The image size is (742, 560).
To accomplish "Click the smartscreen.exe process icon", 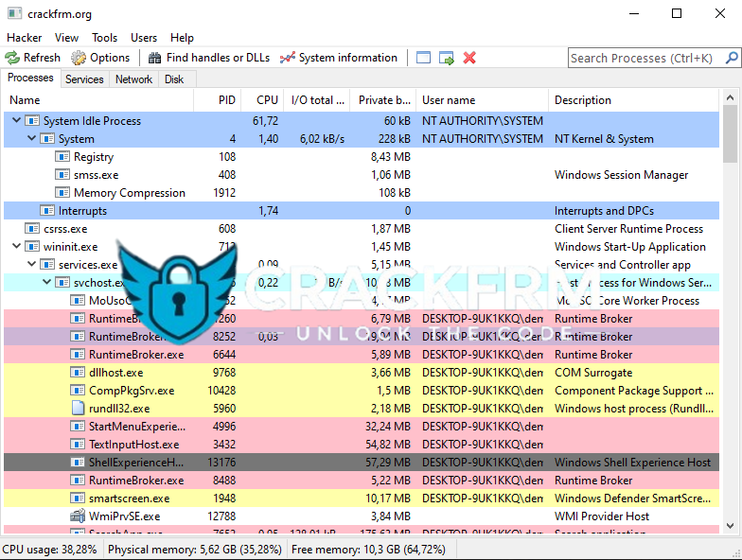I will (x=79, y=499).
